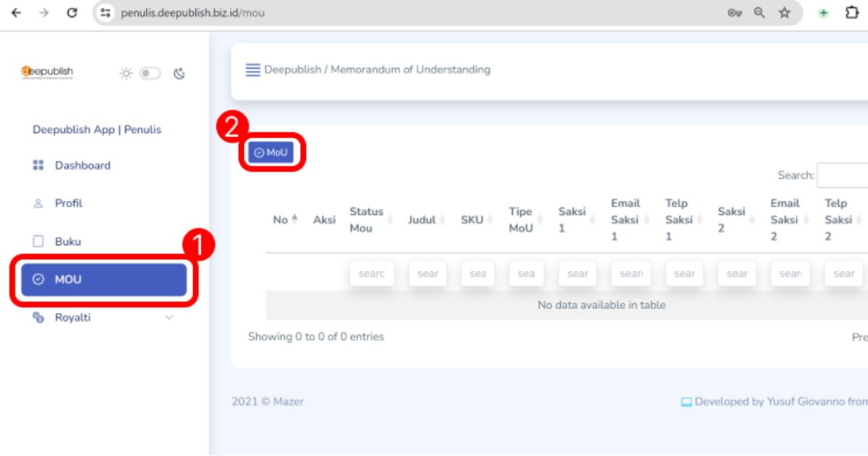Click the Judul filter search box
The width and height of the screenshot is (868, 456).
click(427, 274)
